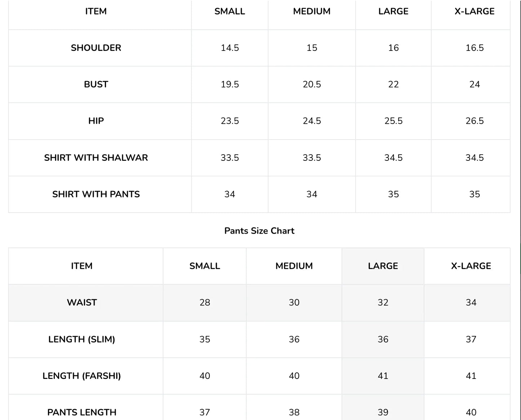Viewport: 521px width, 420px height.
Task: Click the LARGE header in pants chart
Action: [x=383, y=266]
